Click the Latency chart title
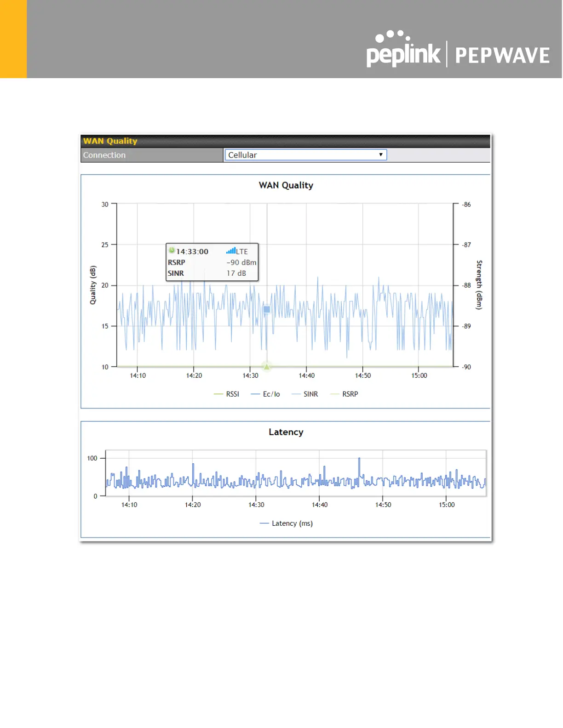563x728 pixels. coord(286,432)
